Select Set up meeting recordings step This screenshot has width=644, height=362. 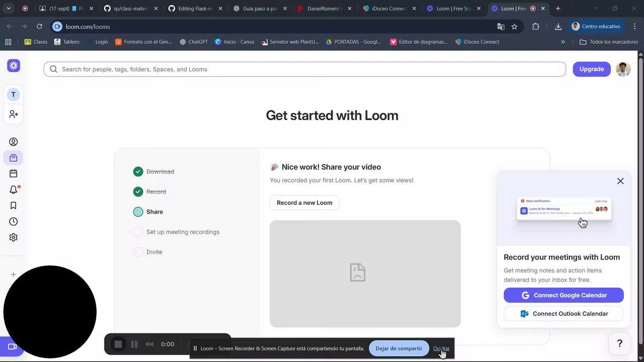click(177, 232)
